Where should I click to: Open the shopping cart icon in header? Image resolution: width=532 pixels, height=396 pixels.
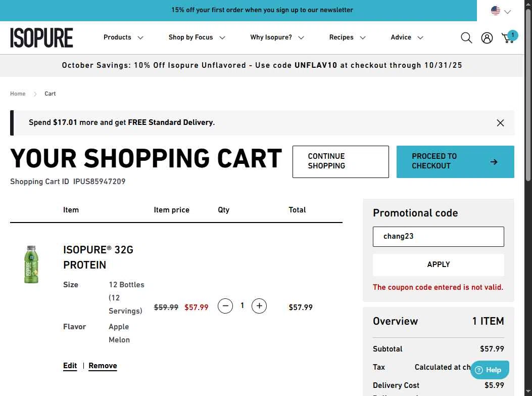click(x=509, y=37)
